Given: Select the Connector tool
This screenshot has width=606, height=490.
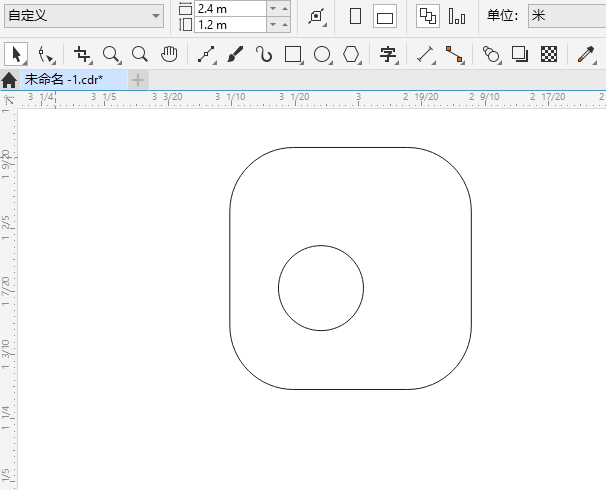Looking at the screenshot, I should click(x=454, y=54).
